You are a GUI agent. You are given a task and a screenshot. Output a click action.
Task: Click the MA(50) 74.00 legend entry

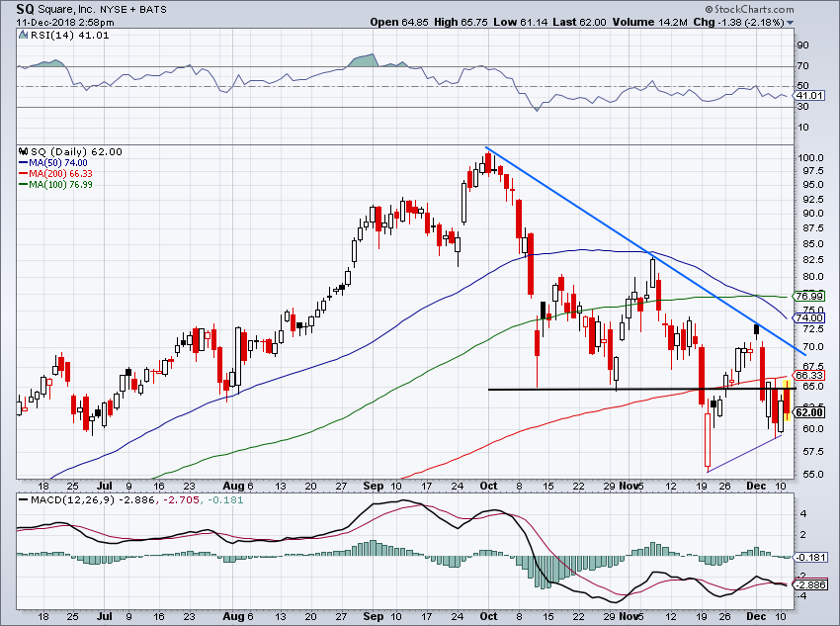[53, 163]
